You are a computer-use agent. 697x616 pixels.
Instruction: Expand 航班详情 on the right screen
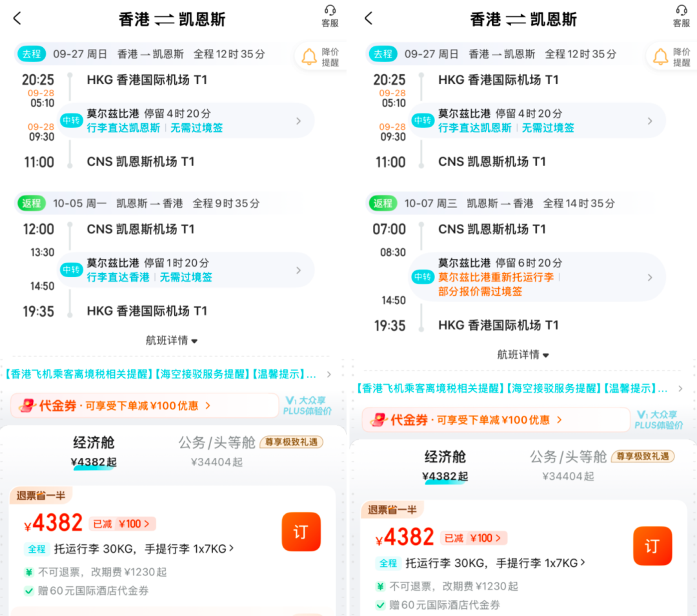point(523,355)
